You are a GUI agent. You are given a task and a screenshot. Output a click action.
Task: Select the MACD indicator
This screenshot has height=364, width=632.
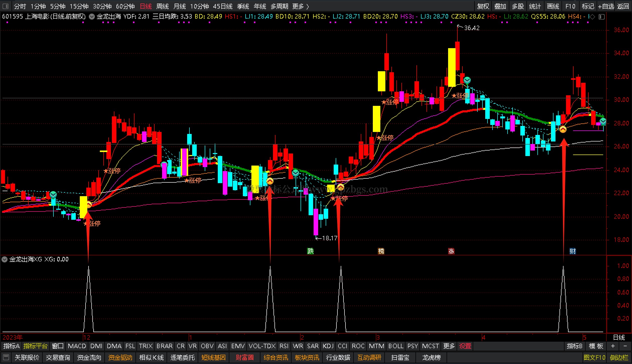click(77, 346)
